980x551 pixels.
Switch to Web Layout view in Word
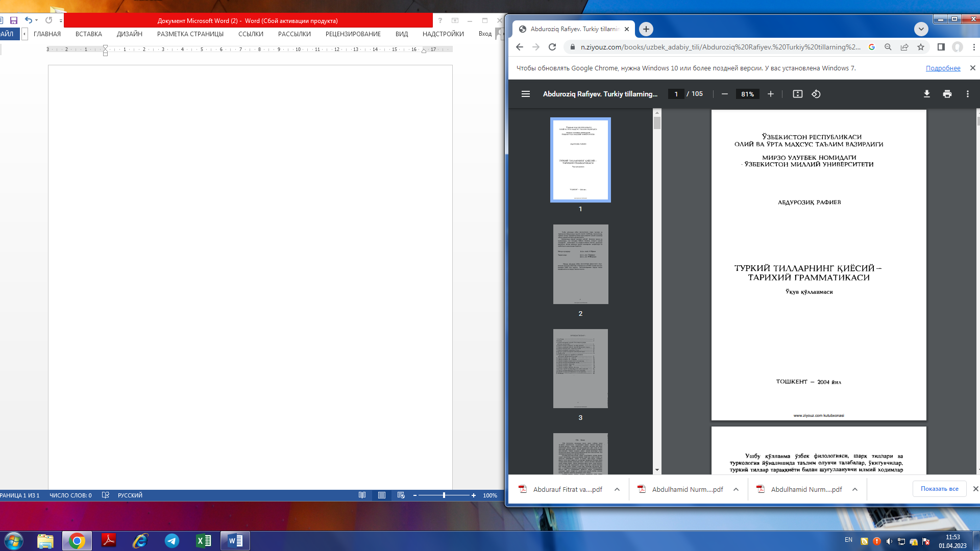(x=401, y=495)
